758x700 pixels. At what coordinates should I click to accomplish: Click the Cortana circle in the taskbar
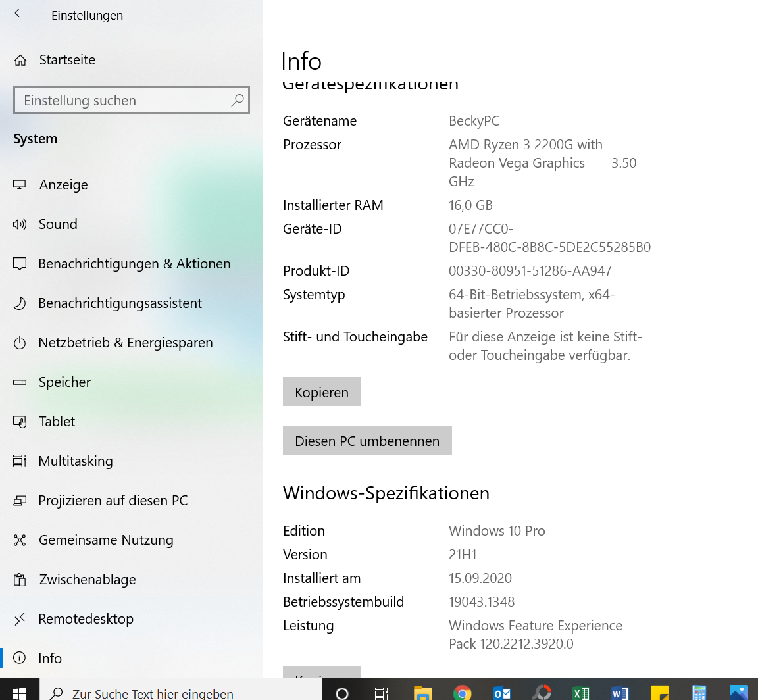pyautogui.click(x=341, y=692)
